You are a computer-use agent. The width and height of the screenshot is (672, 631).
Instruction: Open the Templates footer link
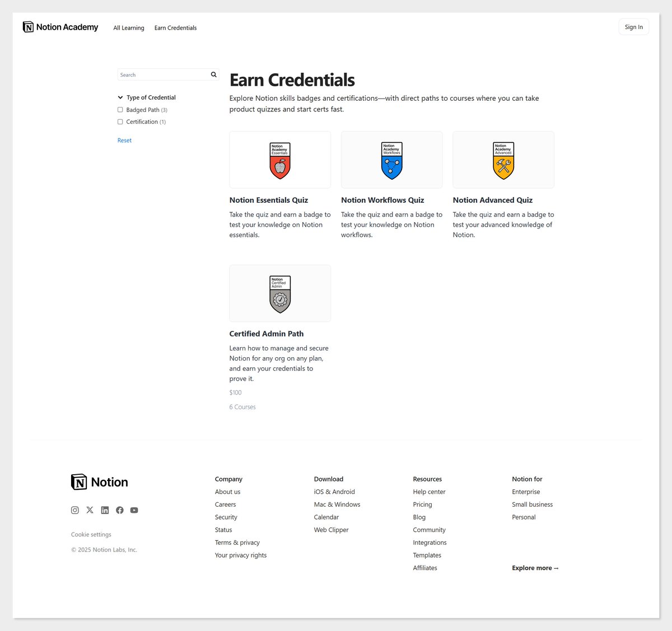pos(427,555)
